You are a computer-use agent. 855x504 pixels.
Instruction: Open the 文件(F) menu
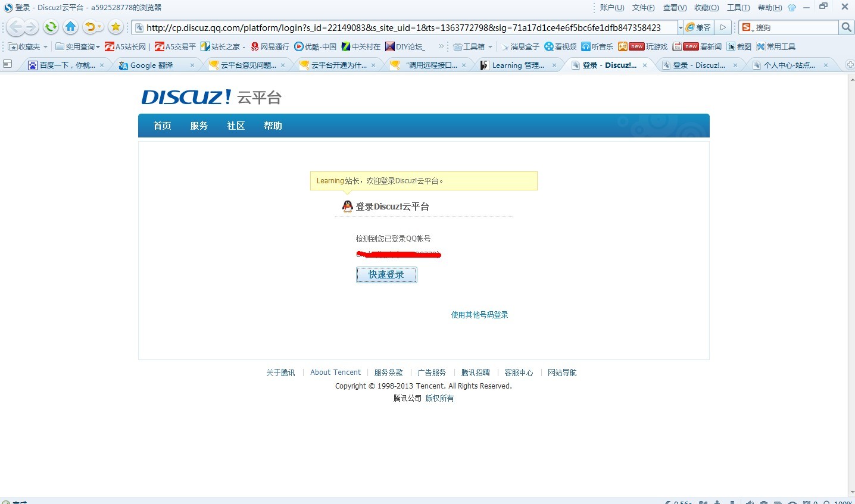click(x=643, y=8)
